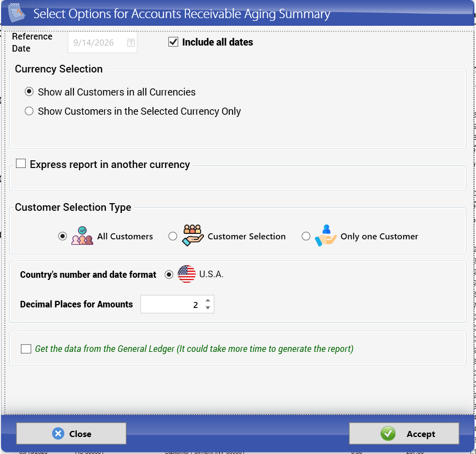This screenshot has height=454, width=476.
Task: Click the report calendar icon in title bar
Action: (x=16, y=13)
